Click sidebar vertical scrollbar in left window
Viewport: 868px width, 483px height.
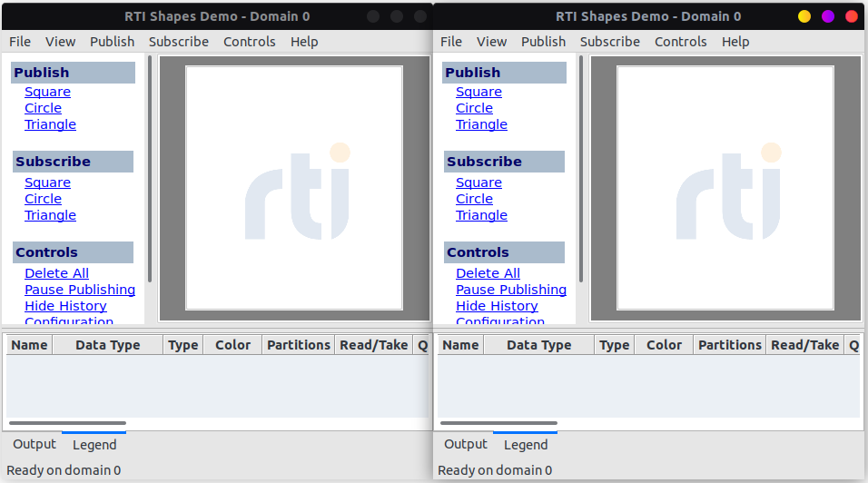click(x=150, y=169)
